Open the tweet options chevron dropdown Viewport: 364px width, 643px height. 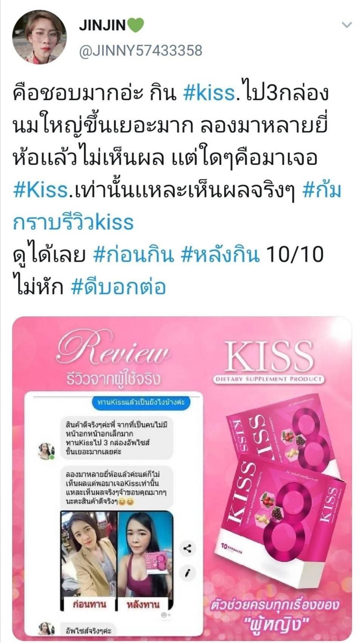click(x=346, y=25)
